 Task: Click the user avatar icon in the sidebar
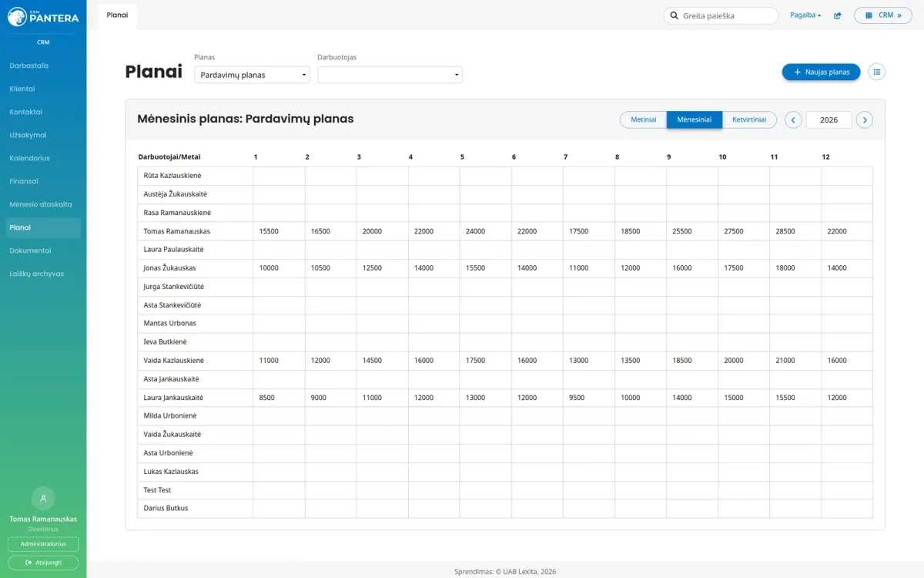click(x=43, y=498)
